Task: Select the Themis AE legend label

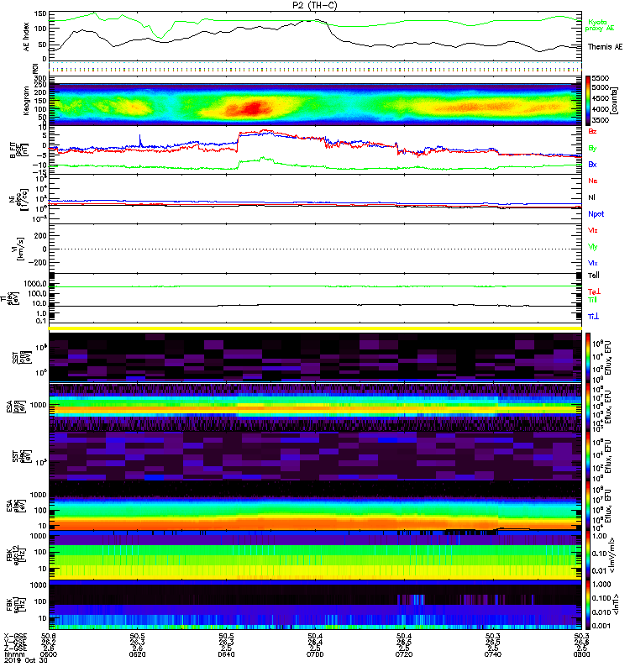Action: pos(605,47)
